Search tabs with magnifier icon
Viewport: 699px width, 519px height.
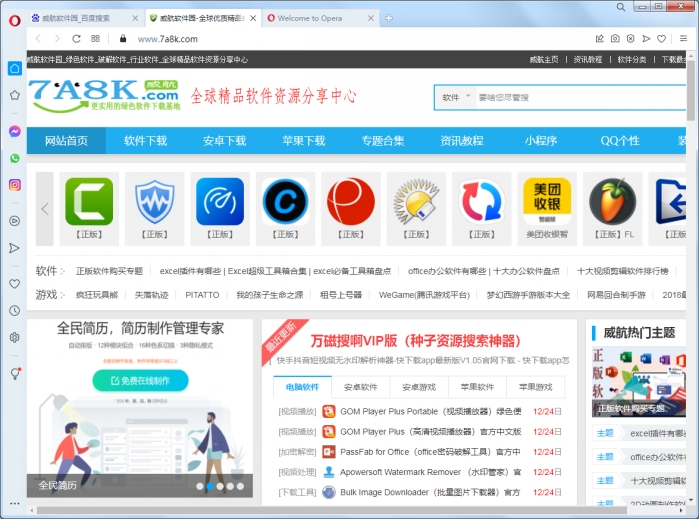tap(621, 7)
